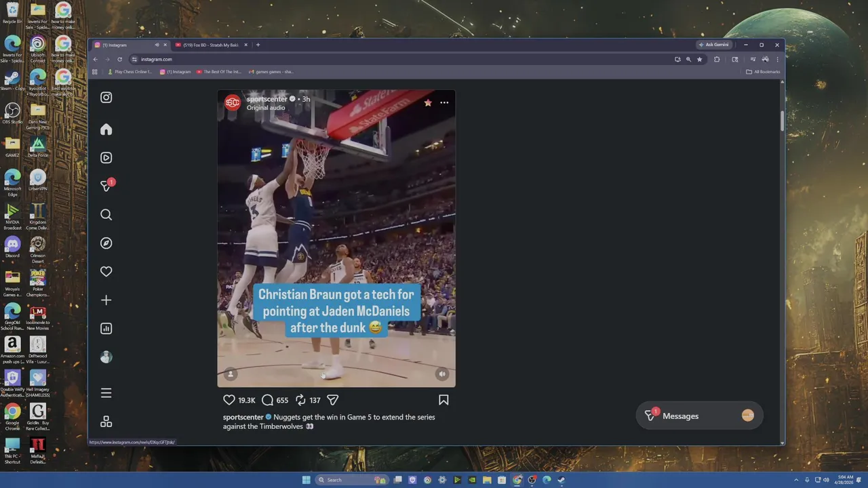
Task: Open Steam from the taskbar
Action: point(561,480)
